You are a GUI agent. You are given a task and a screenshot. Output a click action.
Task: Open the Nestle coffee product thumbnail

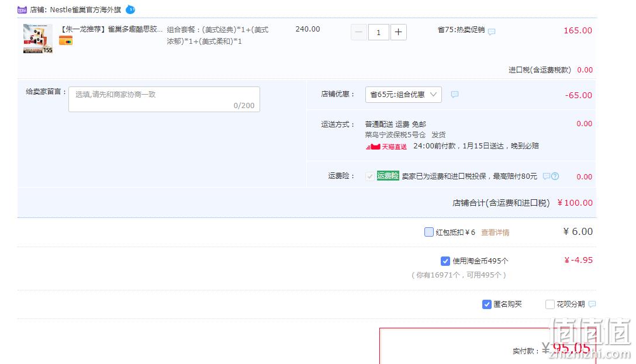point(38,39)
